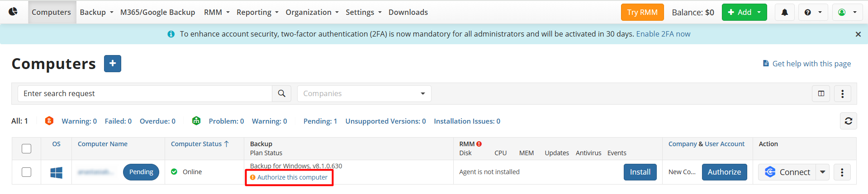Filter by Backup Warning: 0

pos(79,121)
